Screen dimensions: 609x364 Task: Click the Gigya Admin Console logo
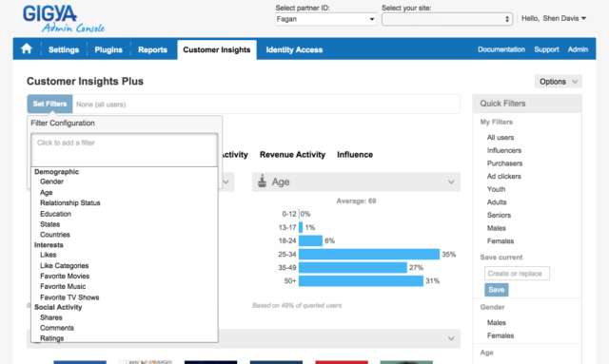[x=64, y=18]
